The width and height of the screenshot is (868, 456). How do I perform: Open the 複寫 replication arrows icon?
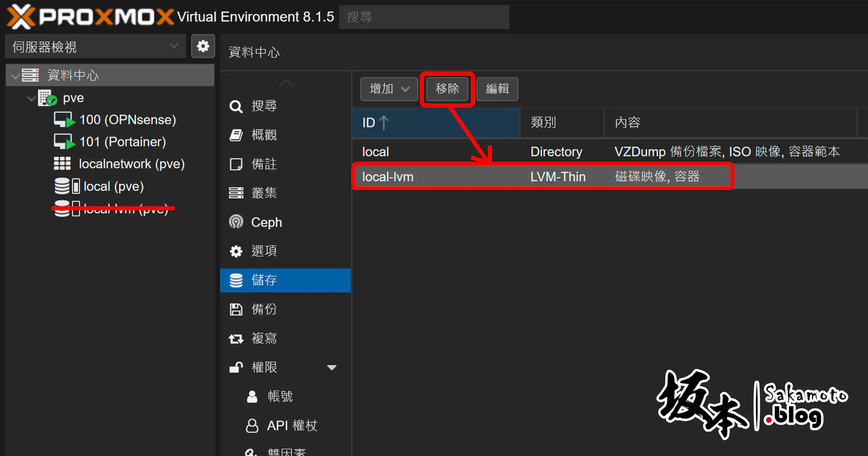coord(236,339)
